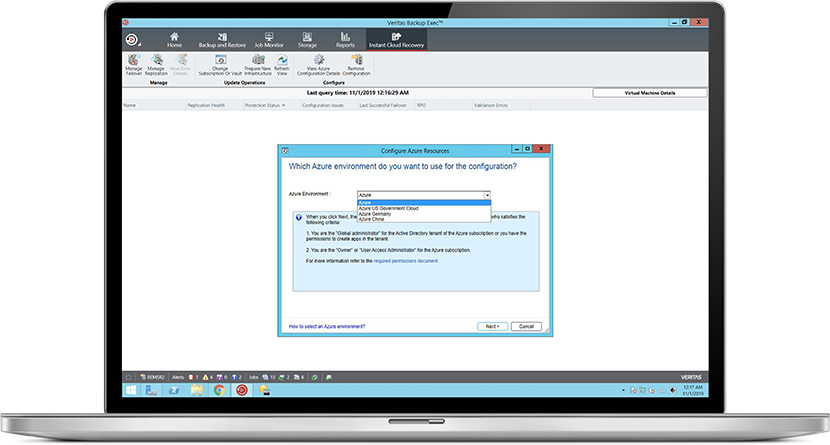The image size is (830, 445).
Task: Click the taskbar clock showing 12:17 AM
Action: coord(692,390)
